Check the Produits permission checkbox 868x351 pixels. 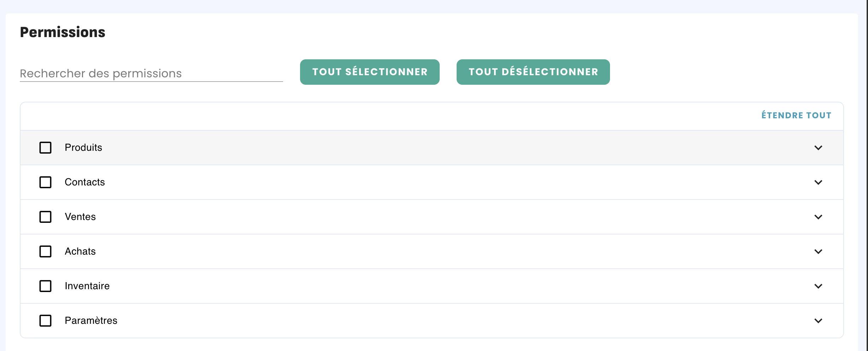pyautogui.click(x=45, y=148)
